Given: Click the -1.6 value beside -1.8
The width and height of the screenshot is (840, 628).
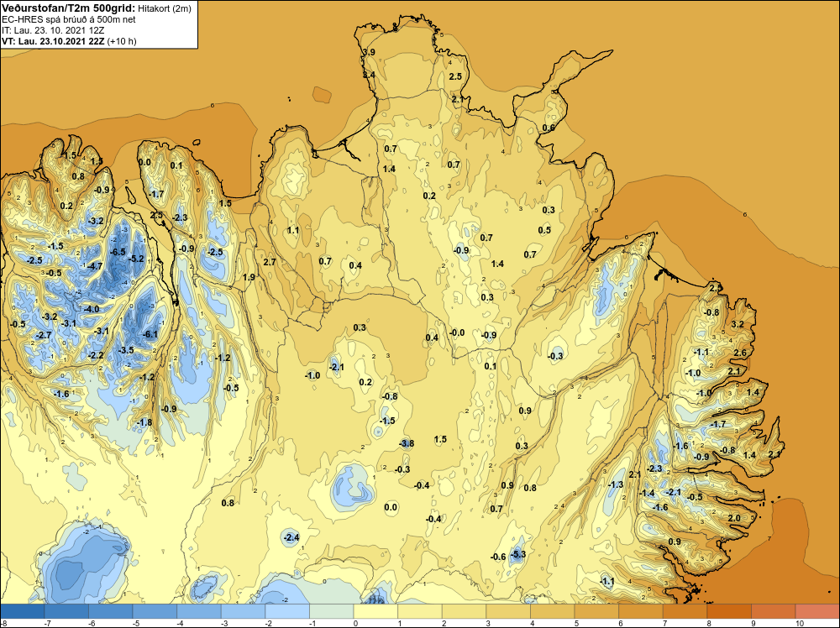Looking at the screenshot, I should [x=61, y=394].
